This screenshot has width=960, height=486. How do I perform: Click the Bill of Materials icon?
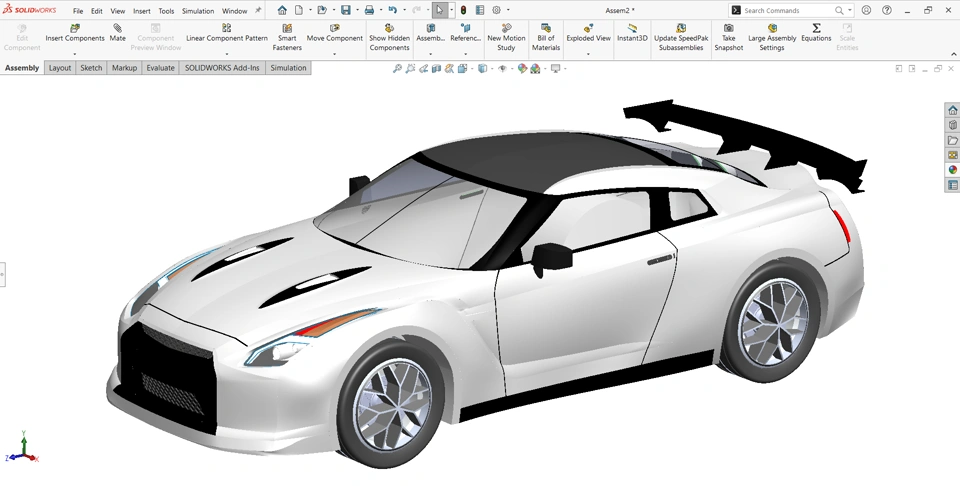pos(546,28)
